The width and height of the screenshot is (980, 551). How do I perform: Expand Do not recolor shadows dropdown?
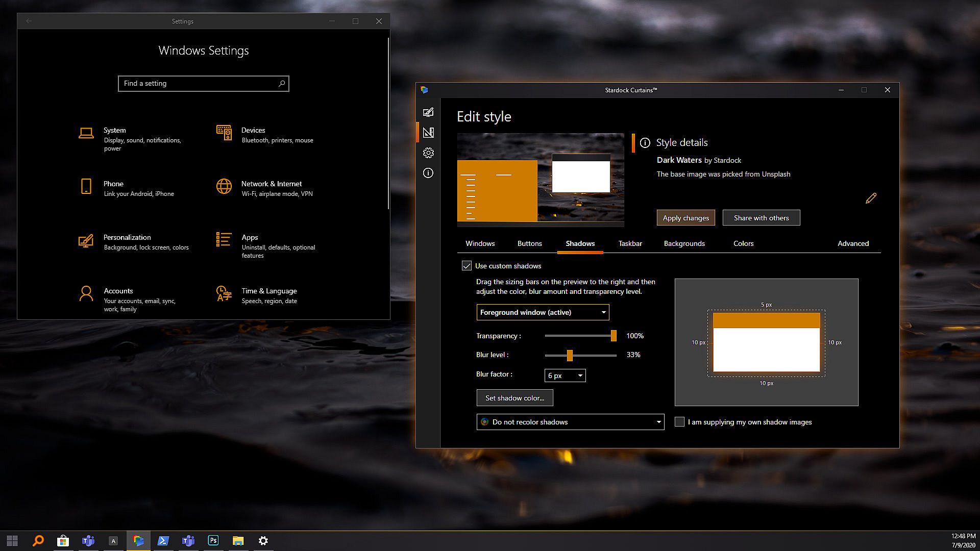570,422
